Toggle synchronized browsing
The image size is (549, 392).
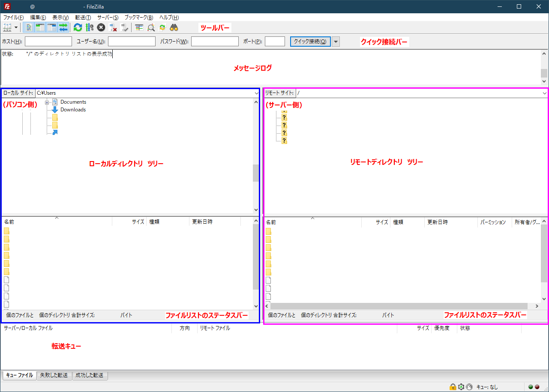162,27
